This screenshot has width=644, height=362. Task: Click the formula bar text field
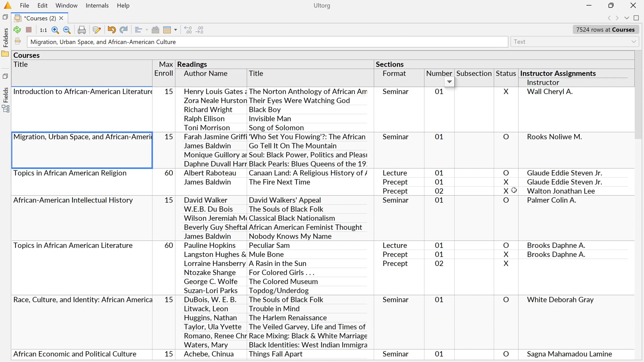(268, 42)
